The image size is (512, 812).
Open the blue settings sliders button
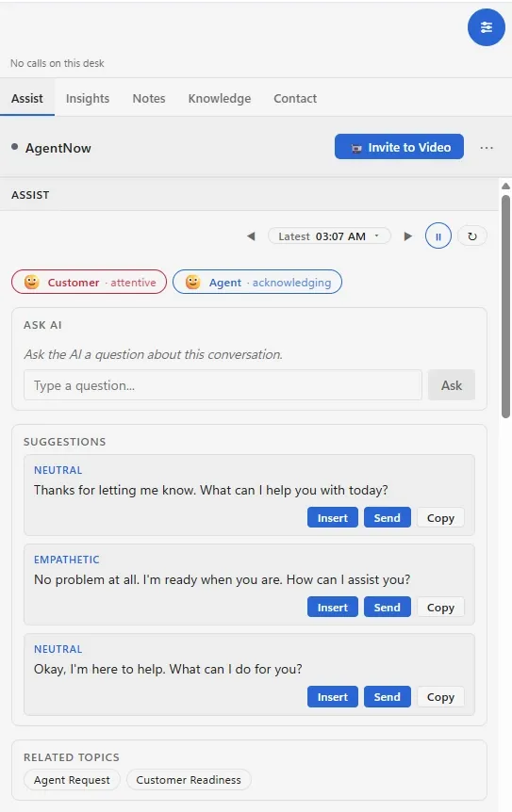click(x=487, y=27)
